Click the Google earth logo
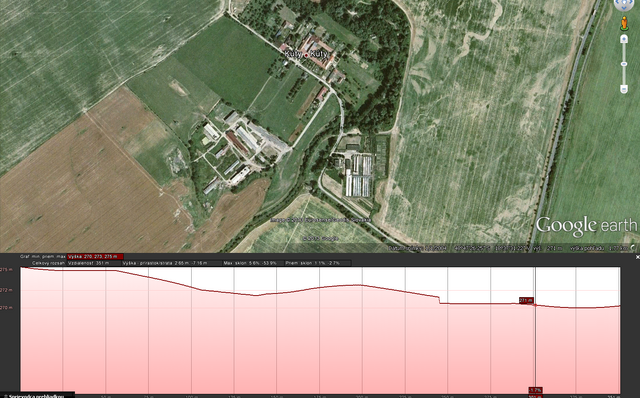 (x=587, y=226)
